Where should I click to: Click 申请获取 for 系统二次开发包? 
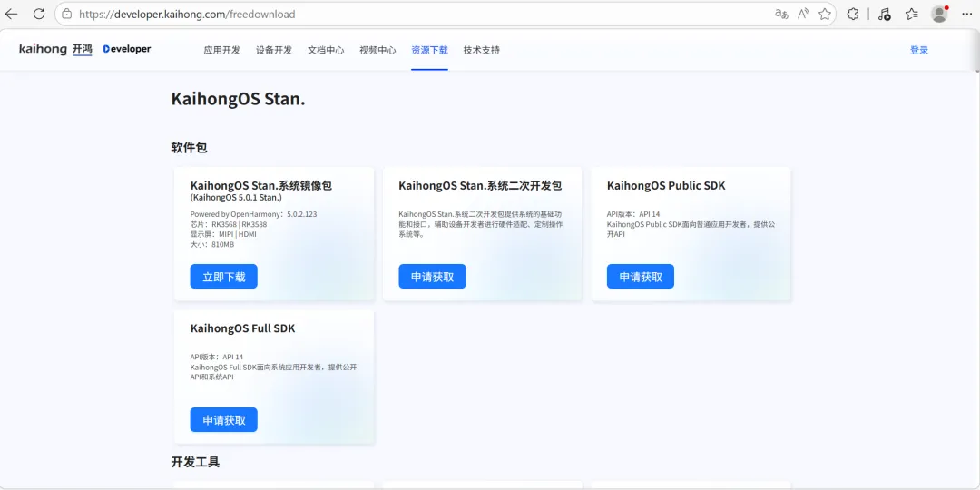[432, 276]
